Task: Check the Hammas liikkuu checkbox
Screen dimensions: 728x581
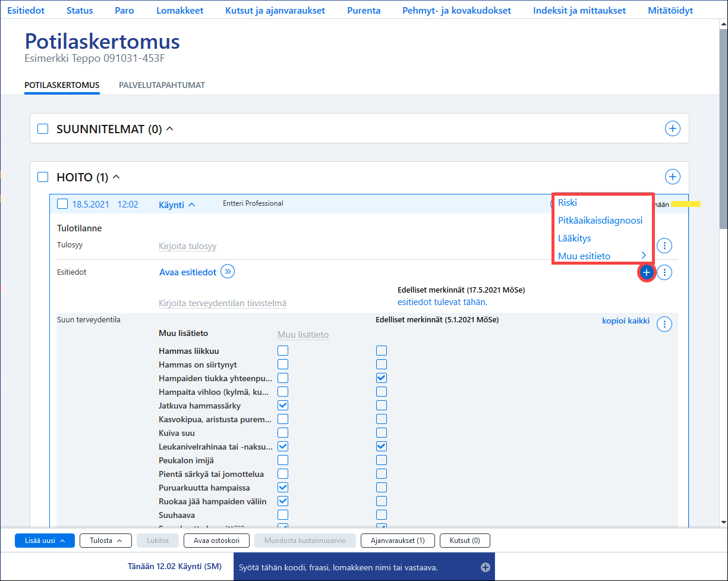Action: click(x=283, y=351)
